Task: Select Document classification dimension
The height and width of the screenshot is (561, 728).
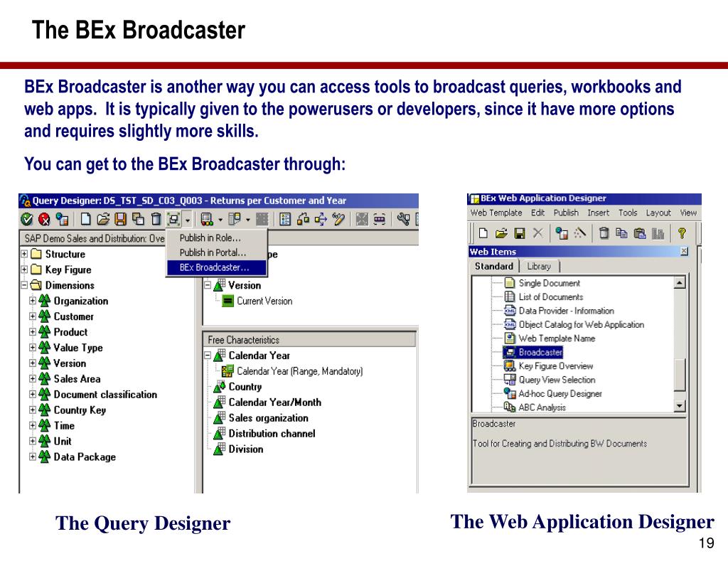Action: (x=105, y=395)
